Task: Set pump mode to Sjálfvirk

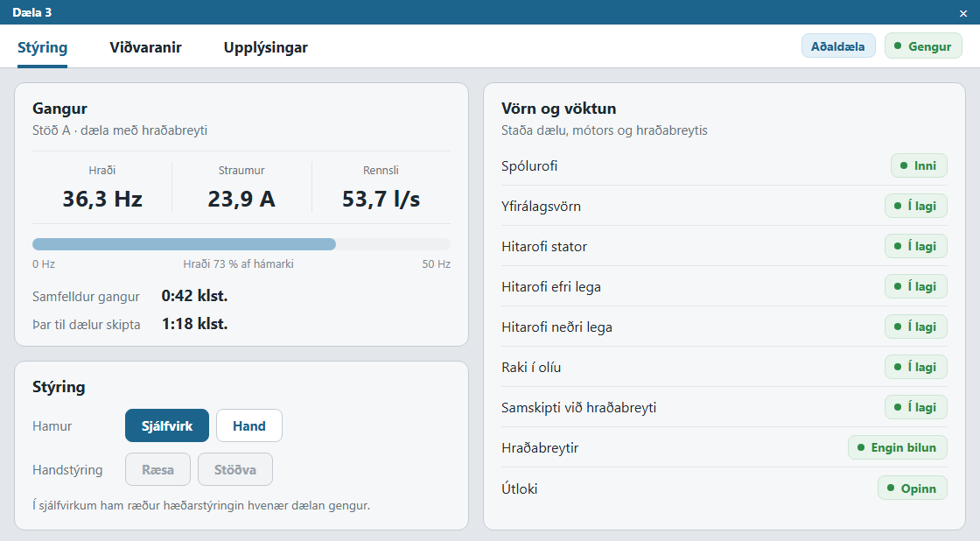Action: 167,426
